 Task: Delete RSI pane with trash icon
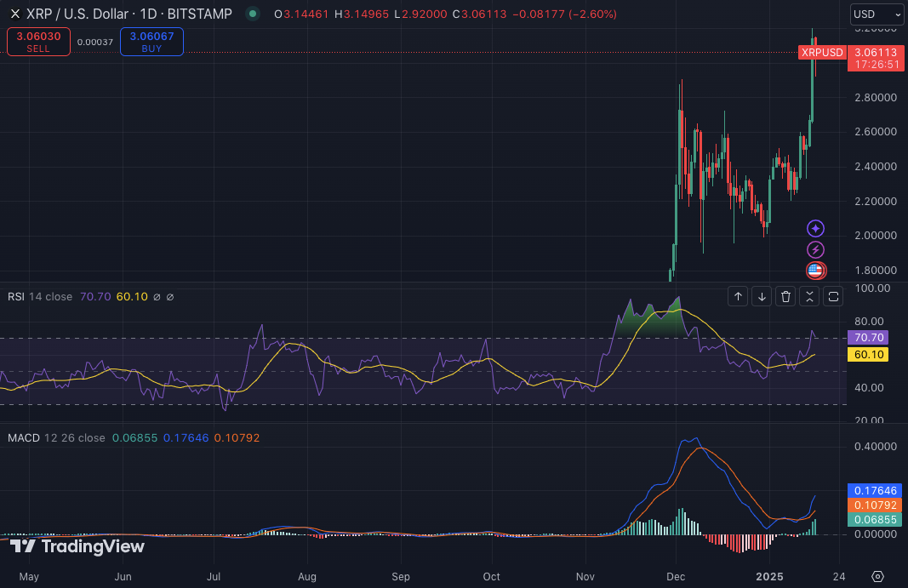pyautogui.click(x=785, y=297)
